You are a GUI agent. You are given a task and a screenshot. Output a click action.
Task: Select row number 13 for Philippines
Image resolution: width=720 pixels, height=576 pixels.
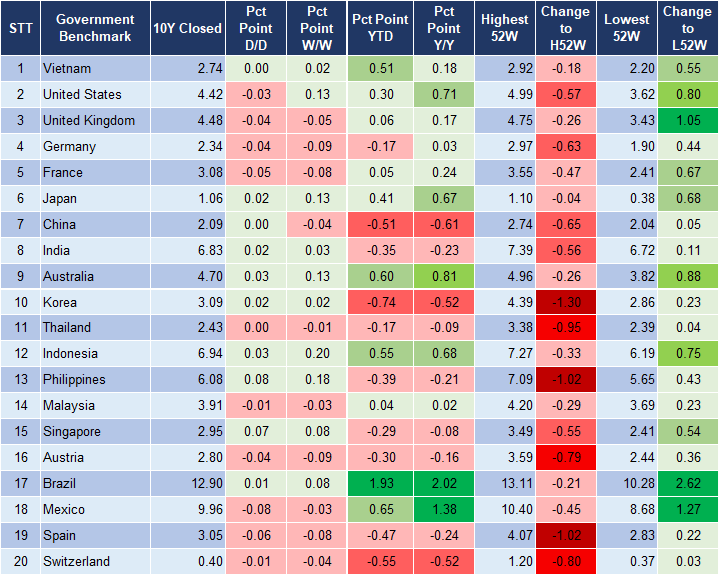click(20, 380)
